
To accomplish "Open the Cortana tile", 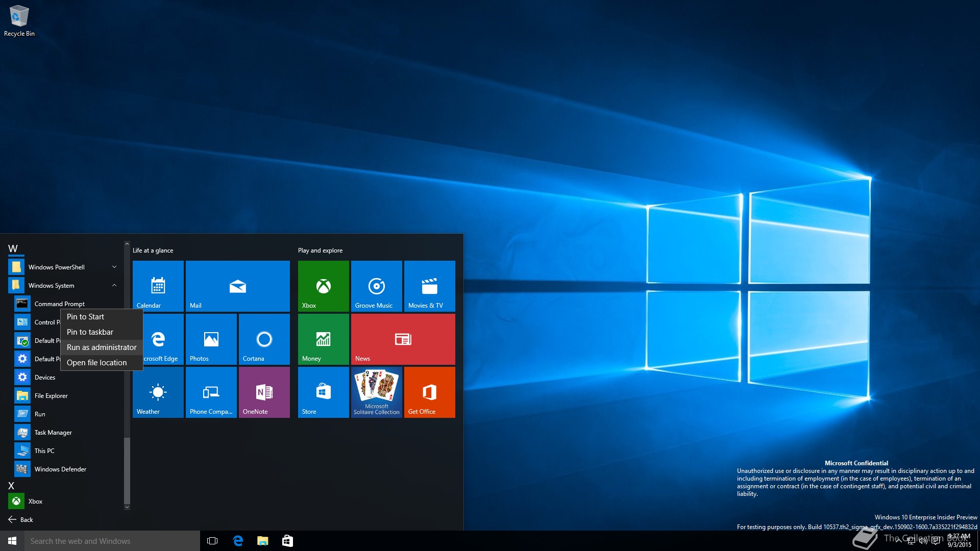I will pos(264,339).
